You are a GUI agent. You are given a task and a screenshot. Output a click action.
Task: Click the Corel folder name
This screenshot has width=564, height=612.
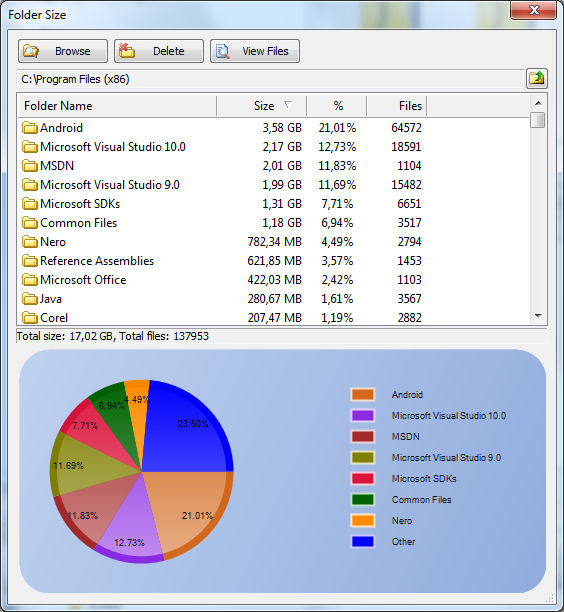[54, 318]
